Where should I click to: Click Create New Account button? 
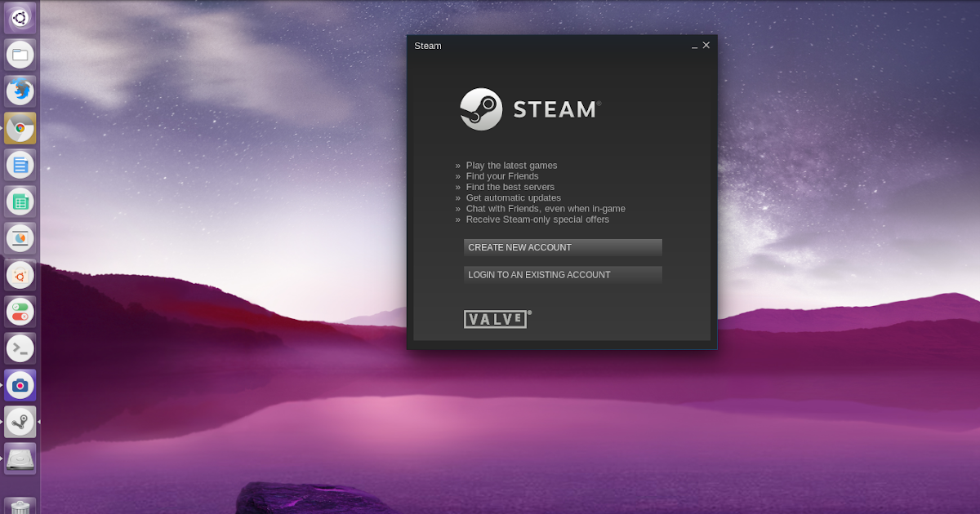coord(563,247)
